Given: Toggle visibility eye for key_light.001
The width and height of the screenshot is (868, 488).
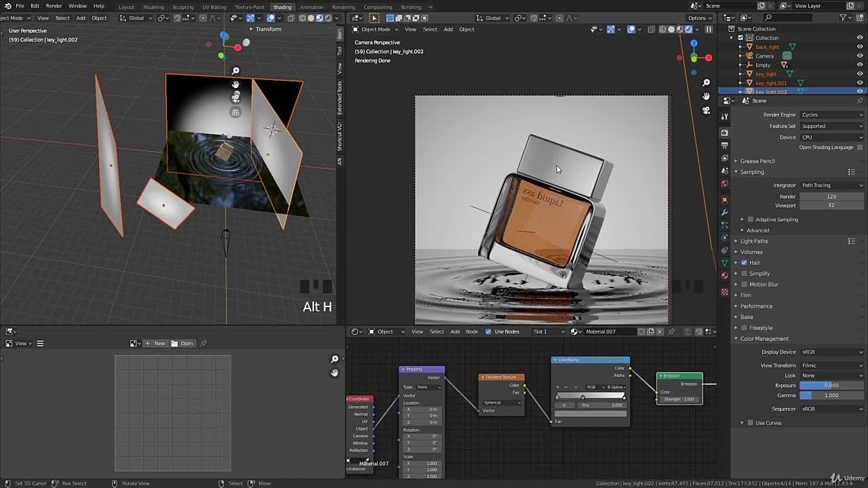Looking at the screenshot, I should tap(860, 83).
